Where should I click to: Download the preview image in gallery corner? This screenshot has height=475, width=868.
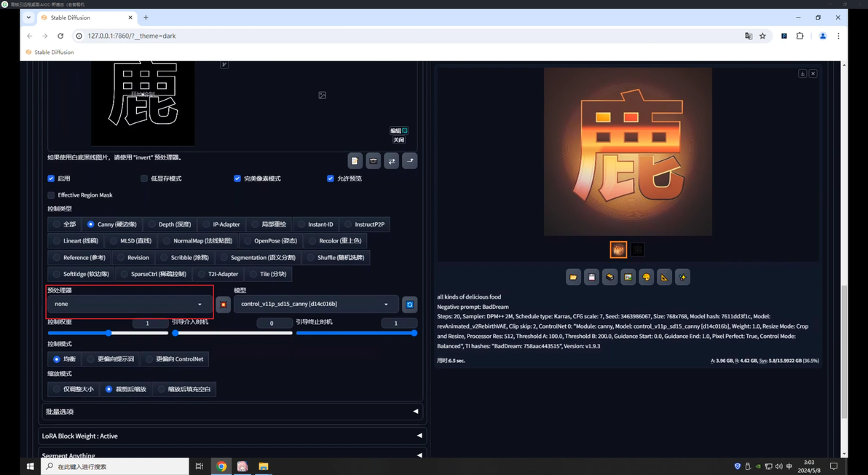tap(802, 74)
